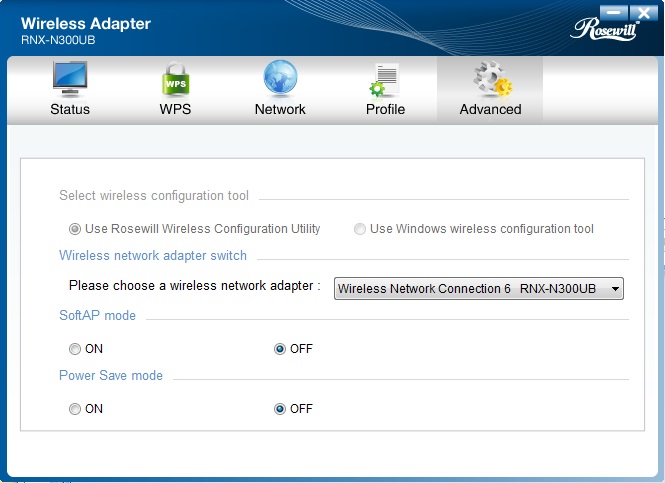This screenshot has width=665, height=483.
Task: Minimize the Wireless Adapter window
Action: (613, 13)
